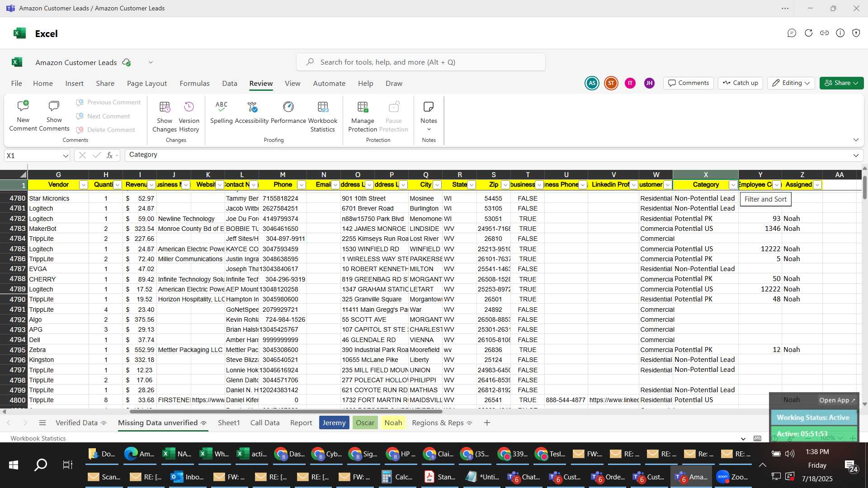
Task: Open Version History
Action: pyautogui.click(x=189, y=116)
